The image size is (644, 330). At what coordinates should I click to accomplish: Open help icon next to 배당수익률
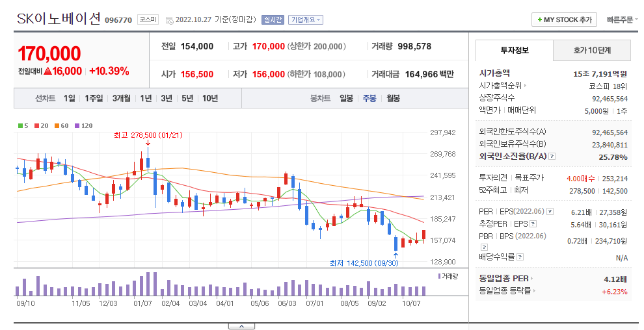(520, 257)
